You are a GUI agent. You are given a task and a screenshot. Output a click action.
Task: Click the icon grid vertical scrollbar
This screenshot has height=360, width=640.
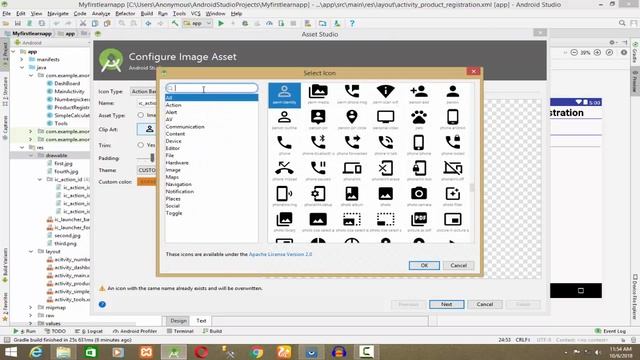(472, 188)
